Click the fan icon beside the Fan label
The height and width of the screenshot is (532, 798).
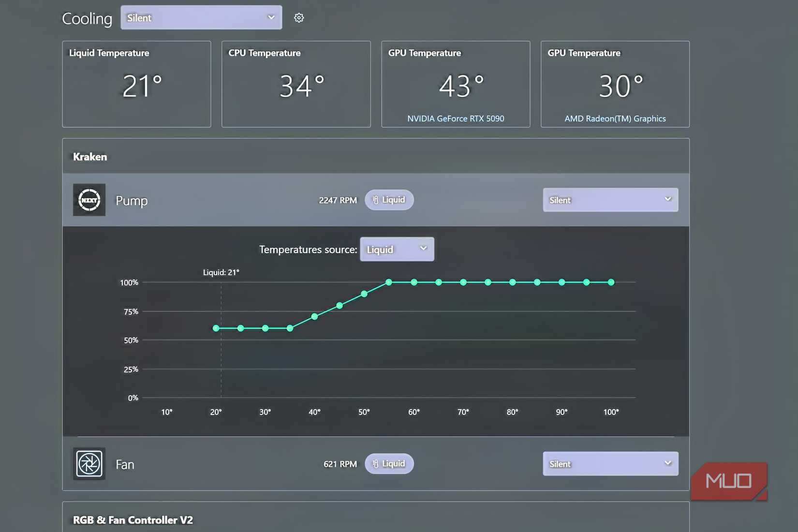click(89, 463)
